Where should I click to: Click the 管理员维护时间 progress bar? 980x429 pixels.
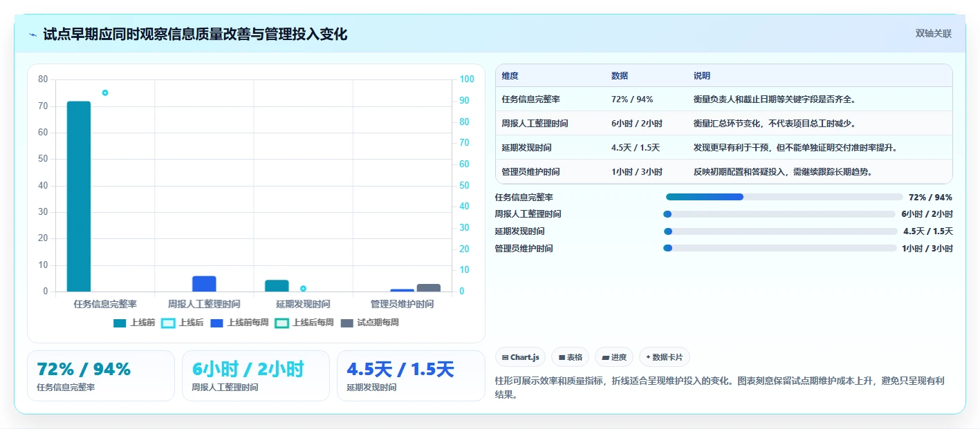pyautogui.click(x=779, y=248)
